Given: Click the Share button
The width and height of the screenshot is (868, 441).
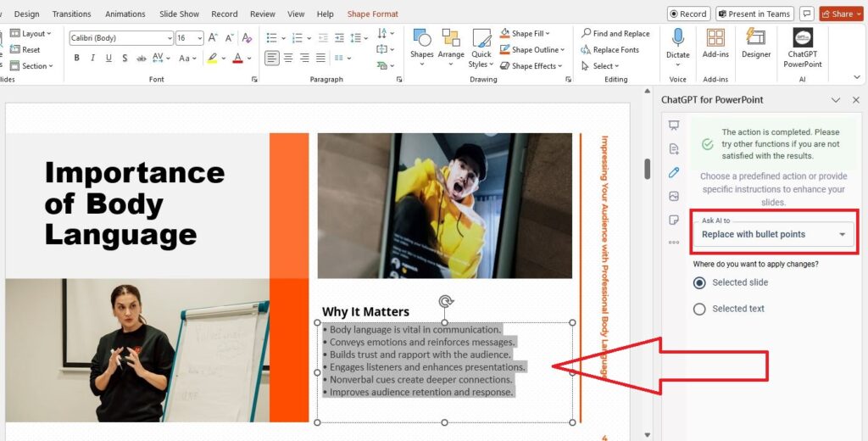Looking at the screenshot, I should 840,14.
